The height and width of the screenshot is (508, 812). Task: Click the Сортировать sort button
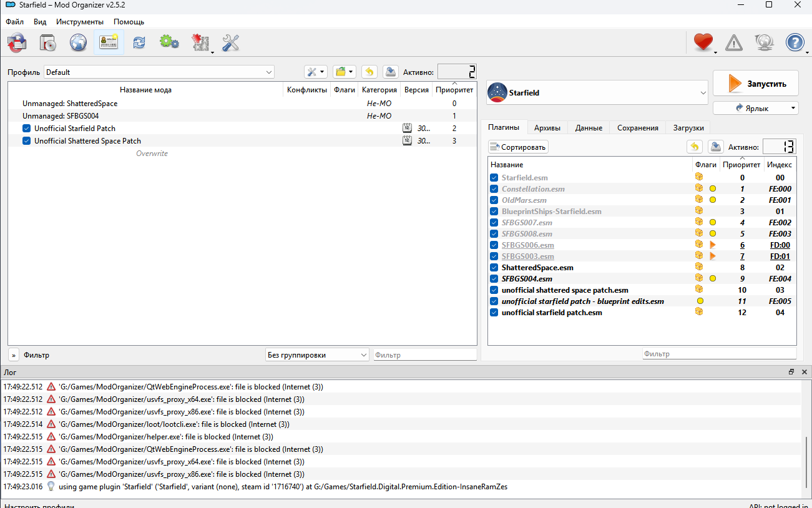518,147
